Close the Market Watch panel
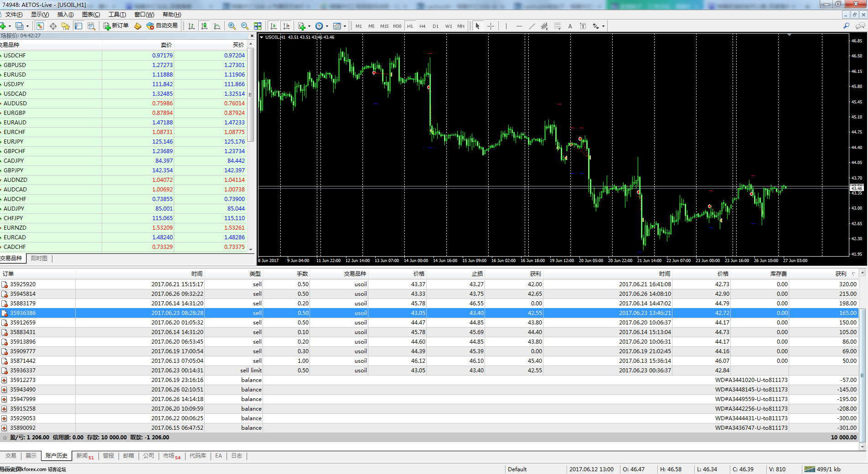Viewport: 868px width, 474px height. coord(252,36)
